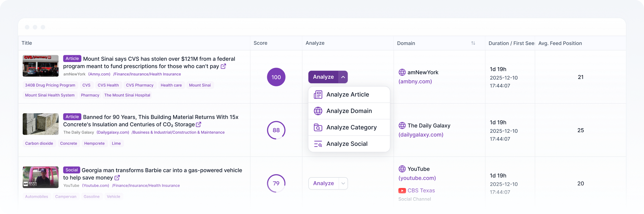Screen dimensions: 644x214
Task: Select the Carbon dioxide tag
Action: 39,144
